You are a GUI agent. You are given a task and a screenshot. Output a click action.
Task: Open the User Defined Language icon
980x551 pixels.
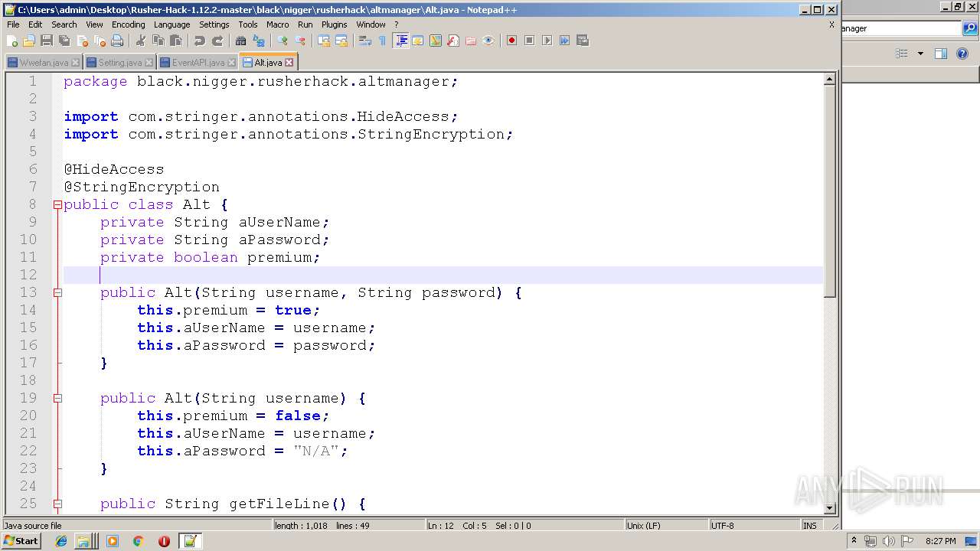coord(417,41)
